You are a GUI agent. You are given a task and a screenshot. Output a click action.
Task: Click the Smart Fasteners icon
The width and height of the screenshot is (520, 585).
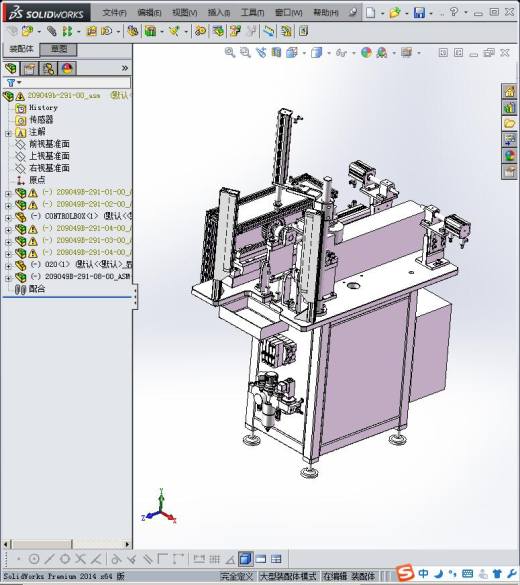coord(91,31)
